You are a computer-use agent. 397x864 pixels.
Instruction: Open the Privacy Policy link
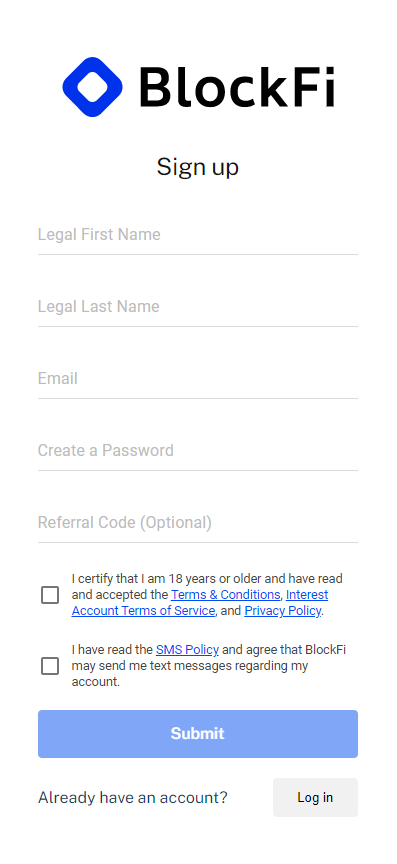pyautogui.click(x=282, y=611)
